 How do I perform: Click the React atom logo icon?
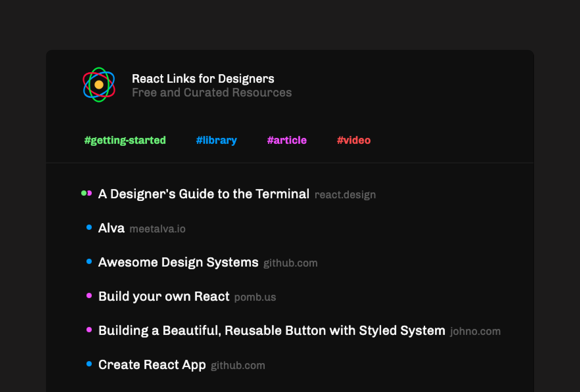(99, 85)
